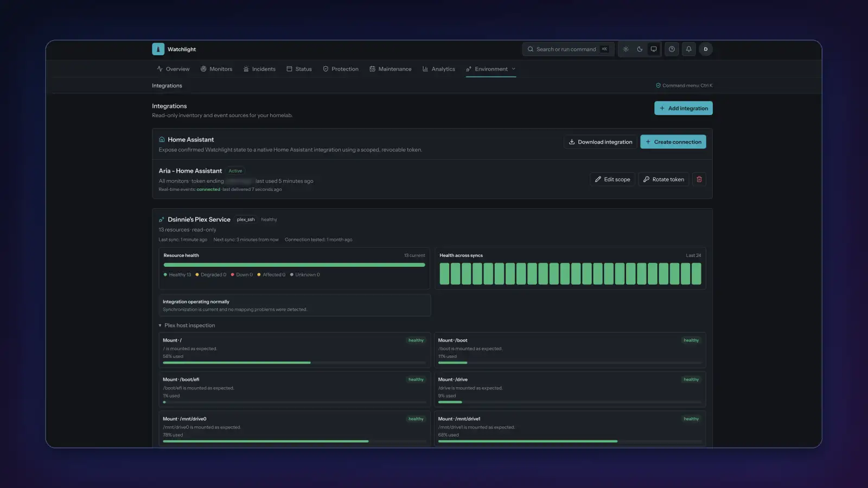Open the Incidents tab

(259, 69)
